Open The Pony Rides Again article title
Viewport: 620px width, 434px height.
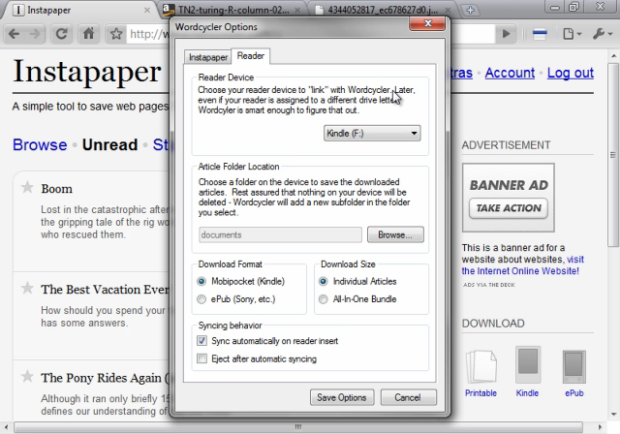105,378
